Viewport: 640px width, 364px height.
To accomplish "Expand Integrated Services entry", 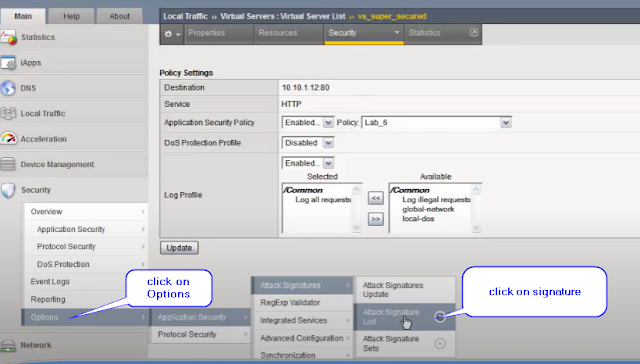I will (x=302, y=320).
